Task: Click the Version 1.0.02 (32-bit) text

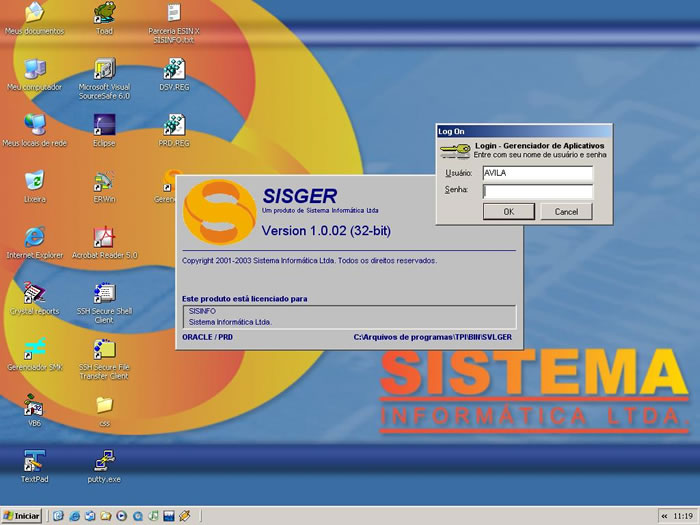Action: (x=326, y=231)
